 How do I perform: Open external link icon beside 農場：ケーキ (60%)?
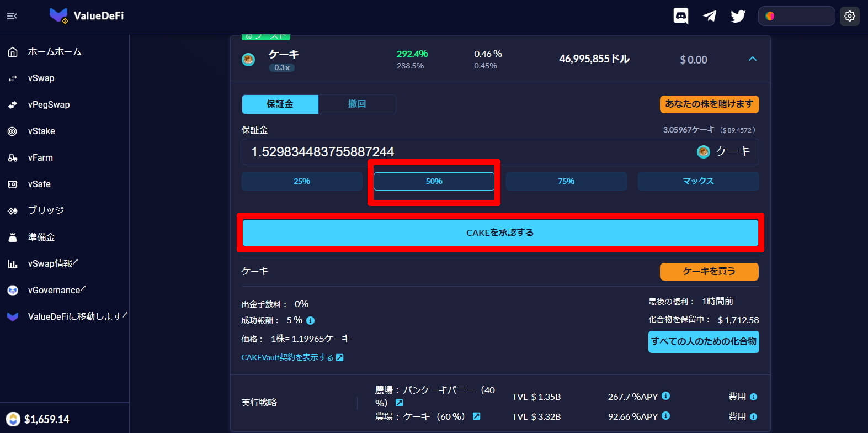[x=476, y=416]
